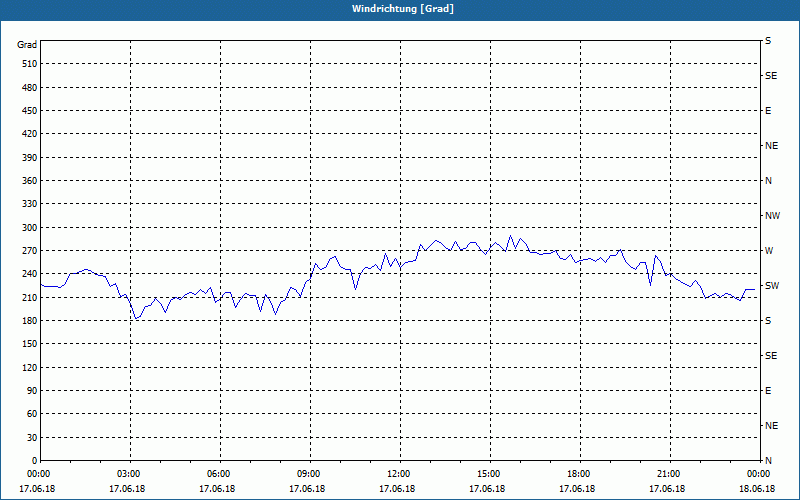This screenshot has height=500, width=800.
Task: Click the "W" compass label
Action: tap(769, 251)
